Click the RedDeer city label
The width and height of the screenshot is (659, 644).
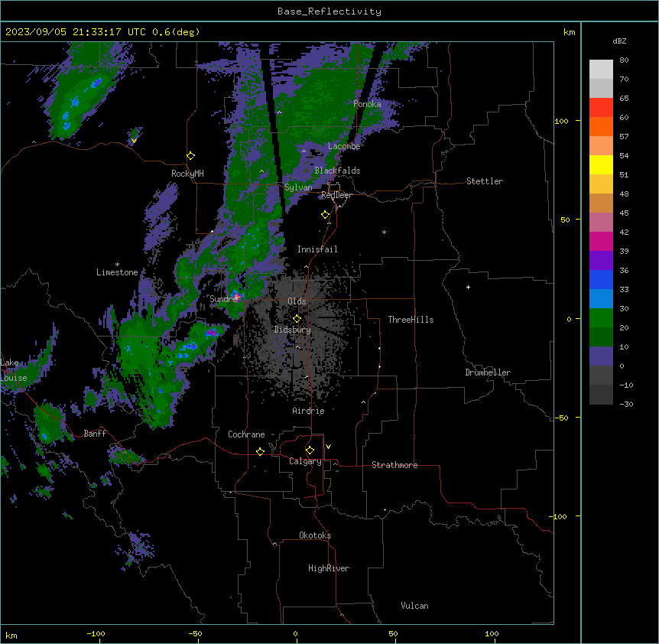pyautogui.click(x=337, y=195)
